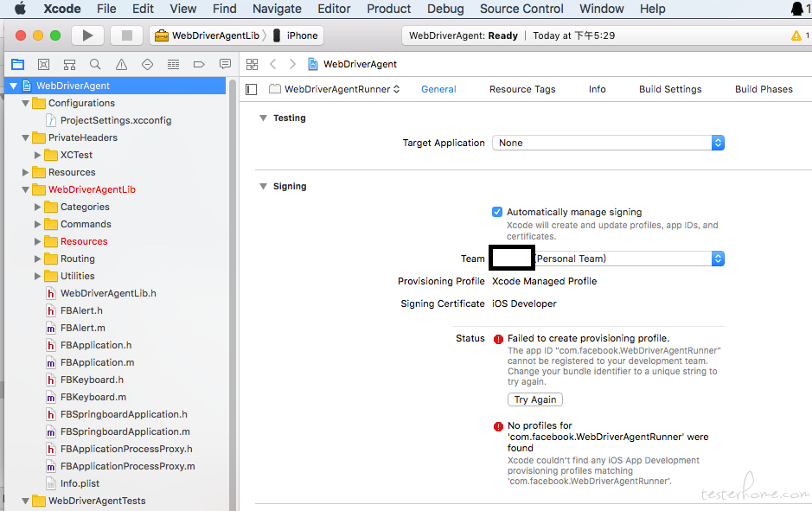Open the Breakpoint navigator icon
Image resolution: width=812 pixels, height=511 pixels.
click(x=199, y=65)
